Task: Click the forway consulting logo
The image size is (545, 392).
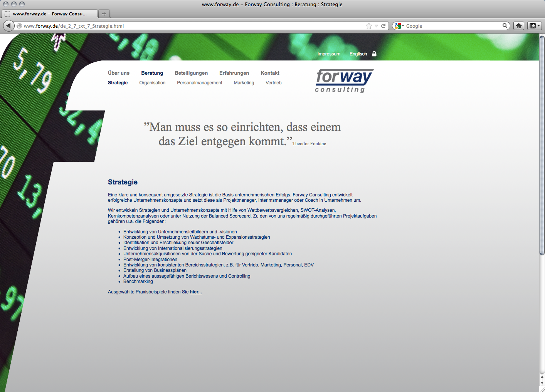Action: 344,81
